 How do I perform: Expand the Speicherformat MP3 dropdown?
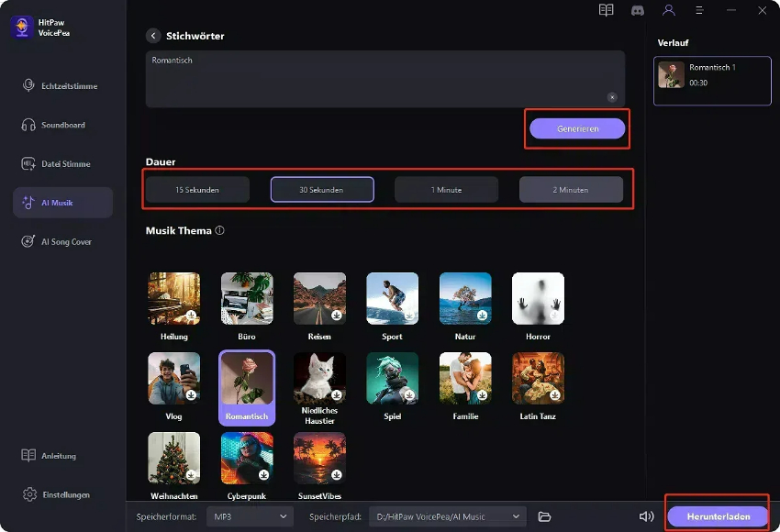[x=250, y=516]
